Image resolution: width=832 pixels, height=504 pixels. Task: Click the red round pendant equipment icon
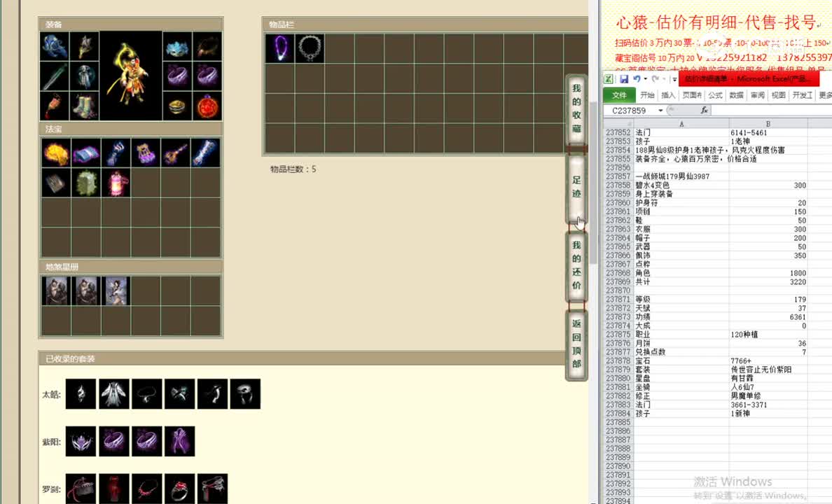207,106
